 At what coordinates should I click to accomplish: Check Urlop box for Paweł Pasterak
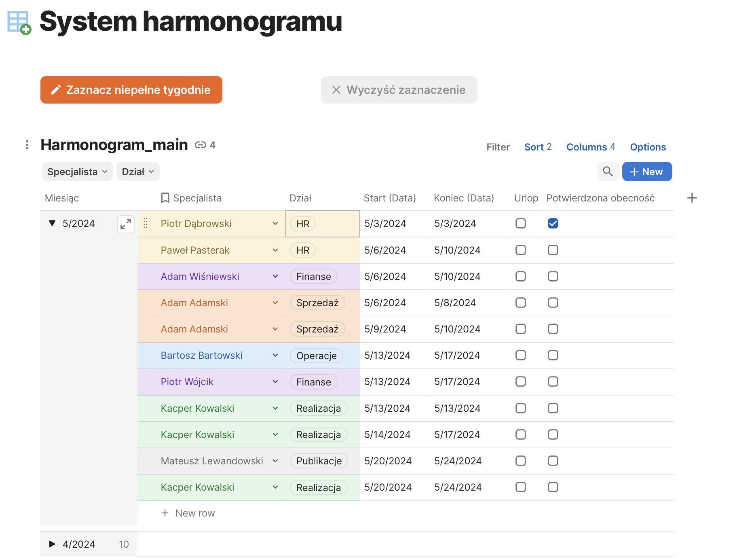520,250
